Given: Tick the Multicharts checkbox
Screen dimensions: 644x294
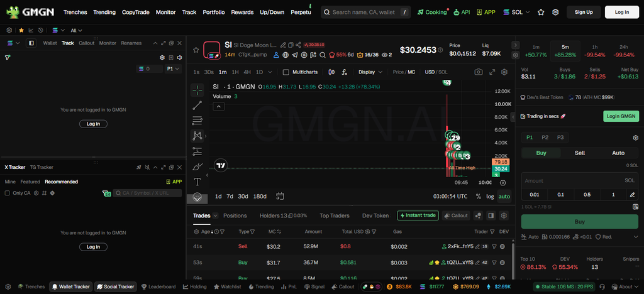Looking at the screenshot, I should point(286,72).
